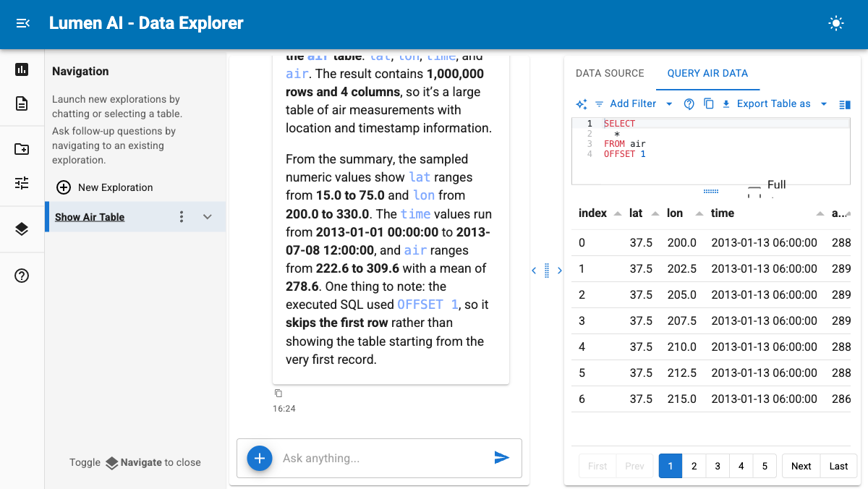Go to page 5 of table
The image size is (868, 489).
pos(765,466)
